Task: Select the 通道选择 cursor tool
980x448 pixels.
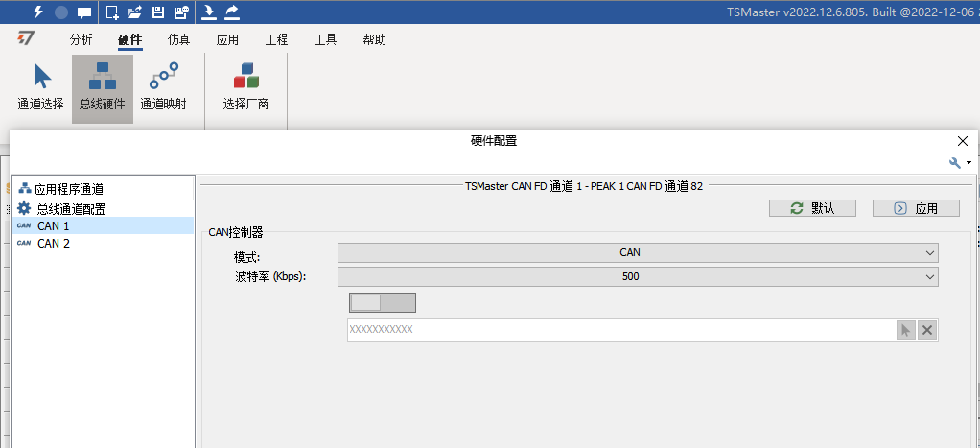Action: [40, 87]
